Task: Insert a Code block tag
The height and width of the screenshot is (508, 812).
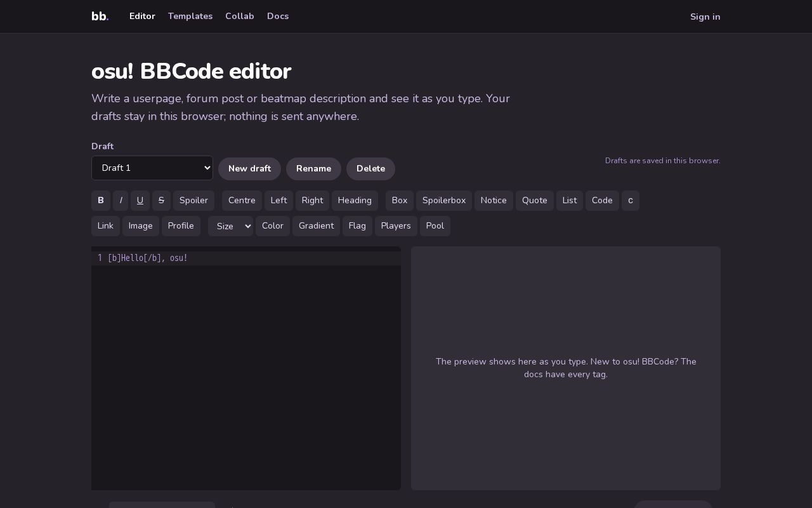Action: 602,201
